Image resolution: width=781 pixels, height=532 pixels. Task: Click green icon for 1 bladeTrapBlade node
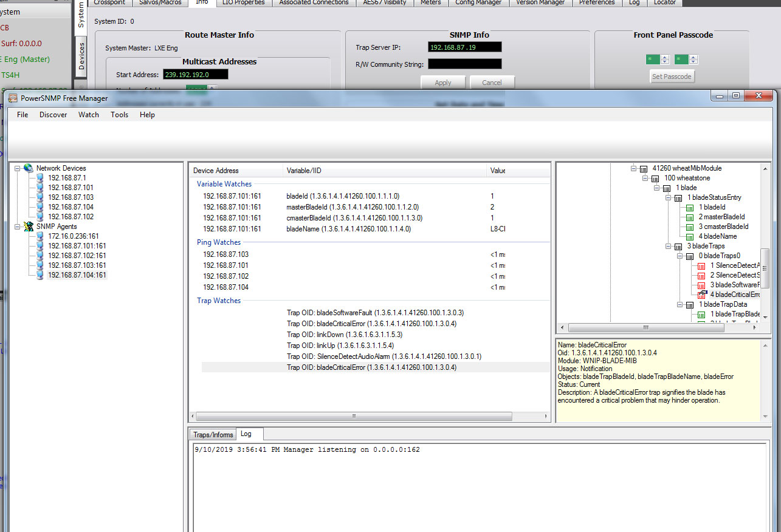[x=701, y=314]
